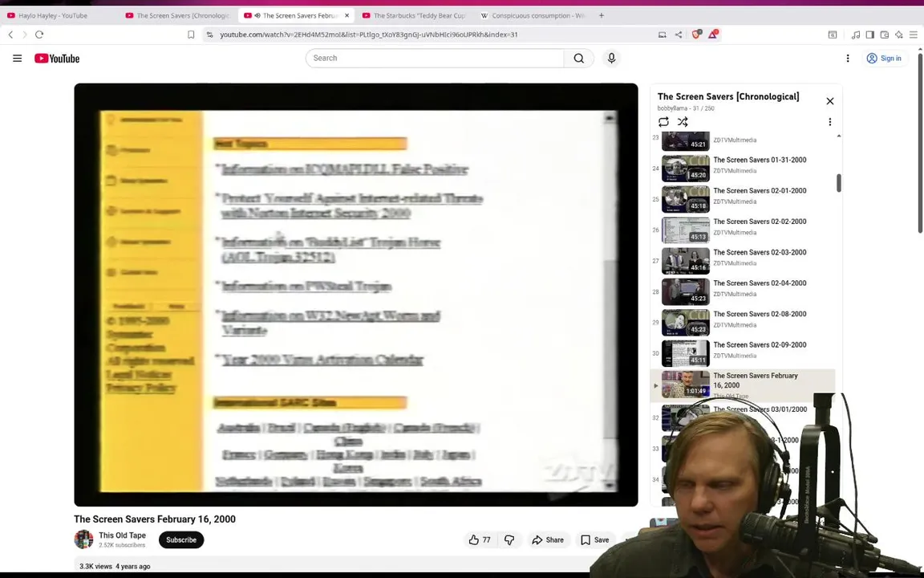Expand description at 3.3K views line
This screenshot has height=578, width=924.
tap(115, 566)
